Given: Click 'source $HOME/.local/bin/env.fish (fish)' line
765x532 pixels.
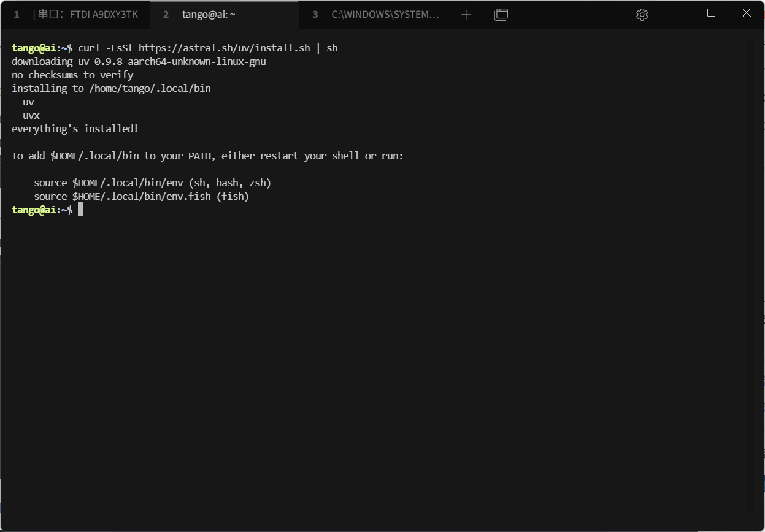Looking at the screenshot, I should (142, 196).
